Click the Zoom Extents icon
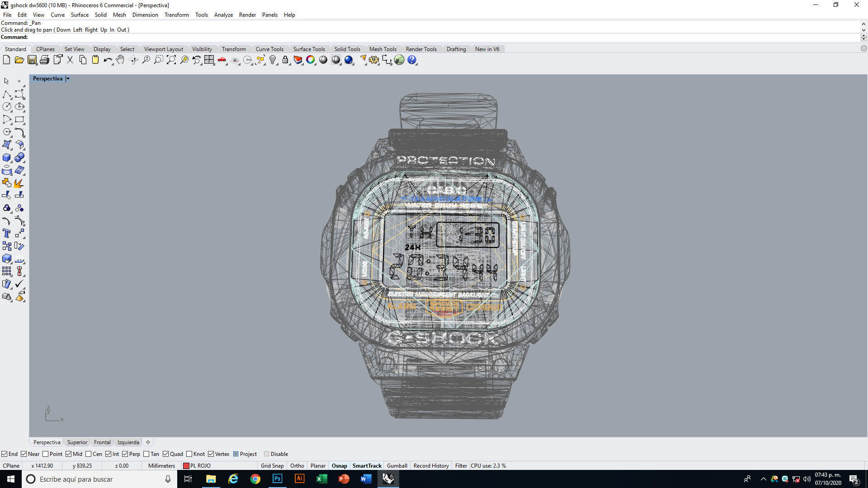Screen dimensions: 868x488 pos(171,60)
